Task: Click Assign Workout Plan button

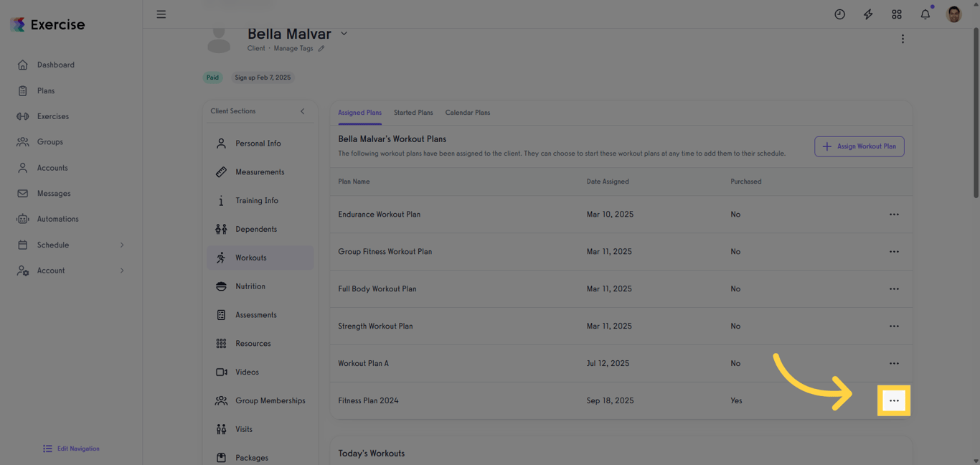Action: pyautogui.click(x=859, y=146)
